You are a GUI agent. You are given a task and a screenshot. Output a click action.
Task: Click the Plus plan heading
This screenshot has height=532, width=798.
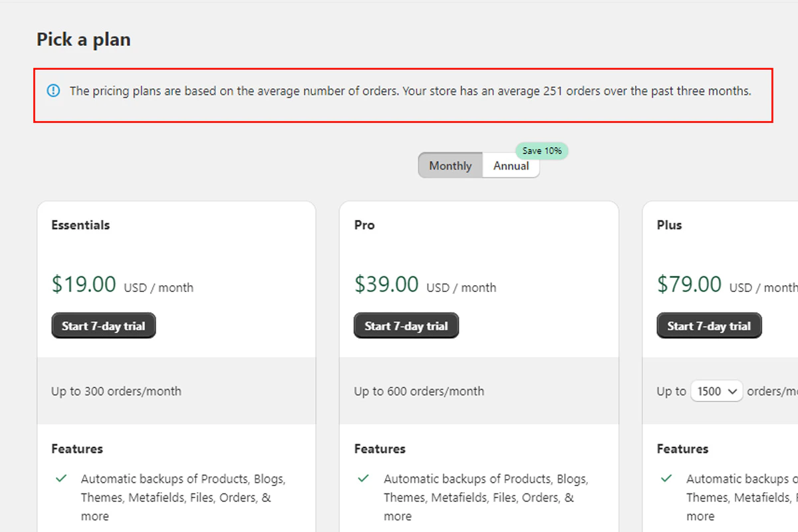[x=669, y=225]
